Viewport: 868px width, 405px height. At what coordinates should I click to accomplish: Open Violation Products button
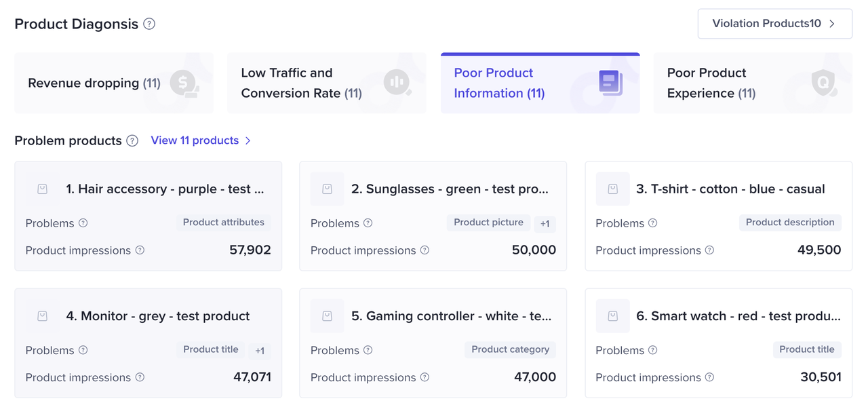click(774, 24)
